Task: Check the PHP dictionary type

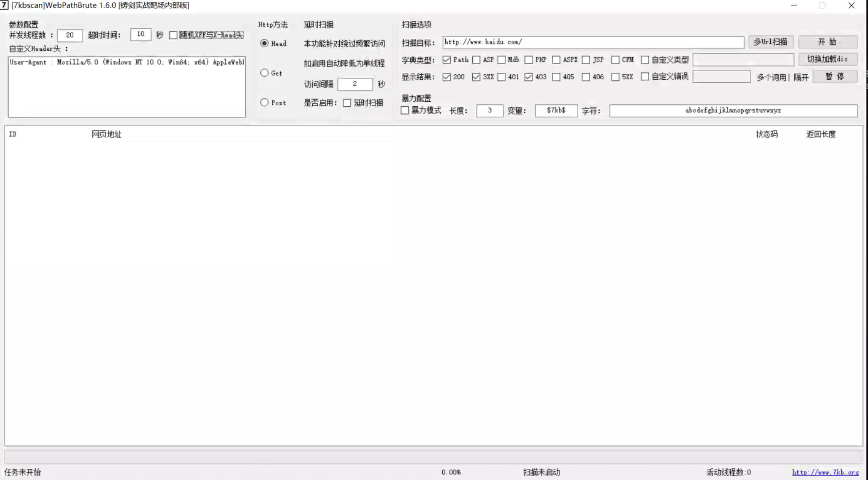Action: [529, 59]
